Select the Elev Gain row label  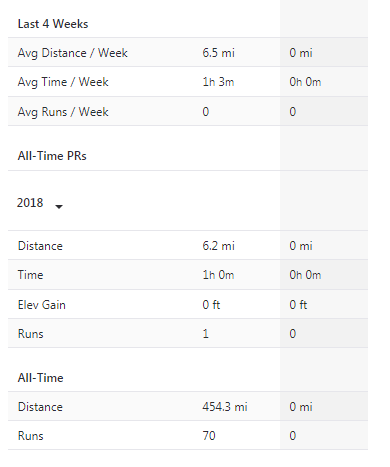[42, 305]
